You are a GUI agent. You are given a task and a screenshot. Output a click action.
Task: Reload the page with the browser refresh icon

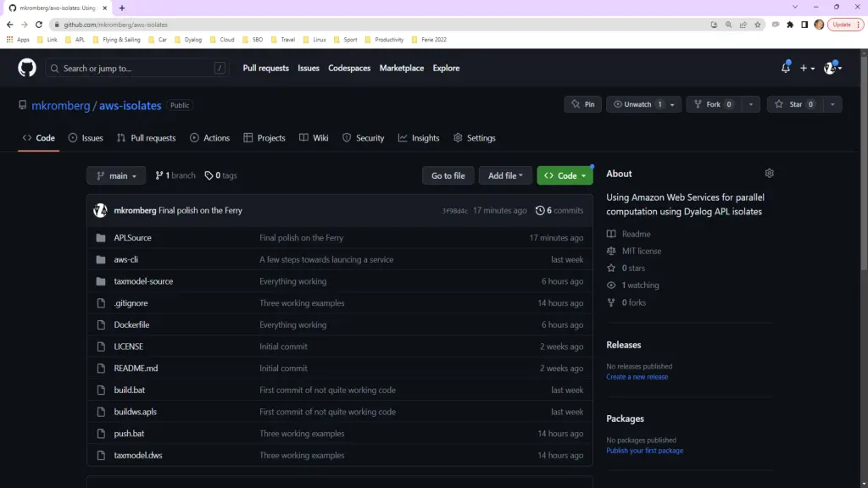pyautogui.click(x=38, y=25)
